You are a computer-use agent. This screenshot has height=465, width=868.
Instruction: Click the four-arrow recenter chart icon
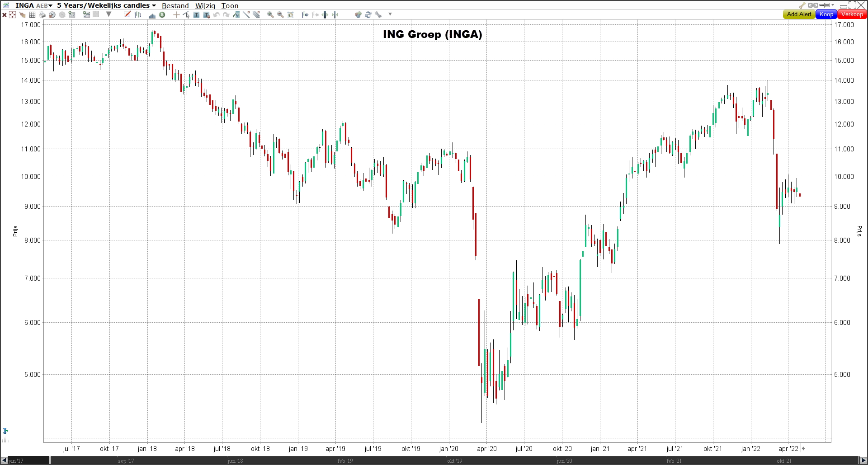(12, 14)
